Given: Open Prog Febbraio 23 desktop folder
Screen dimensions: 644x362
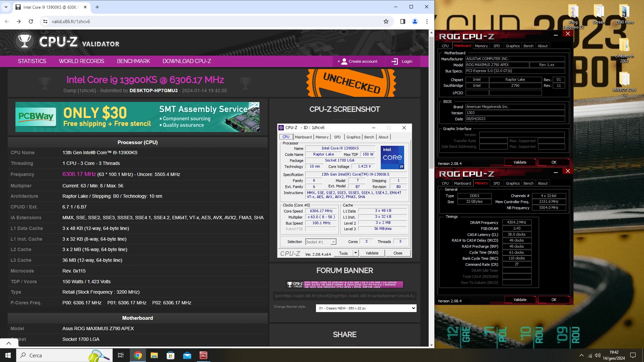Looking at the screenshot, I should click(x=573, y=17).
